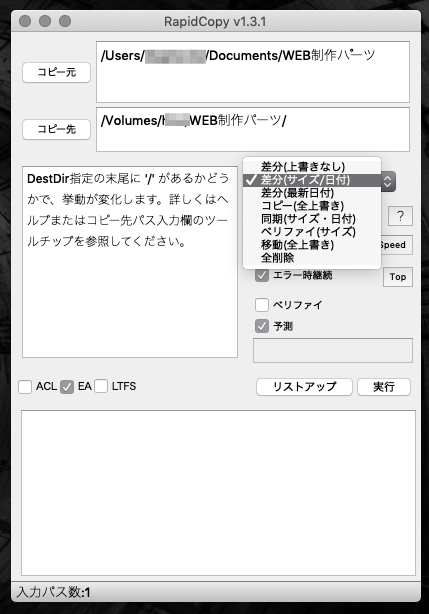Click the コピー先 destination button
429x614 pixels.
56,129
